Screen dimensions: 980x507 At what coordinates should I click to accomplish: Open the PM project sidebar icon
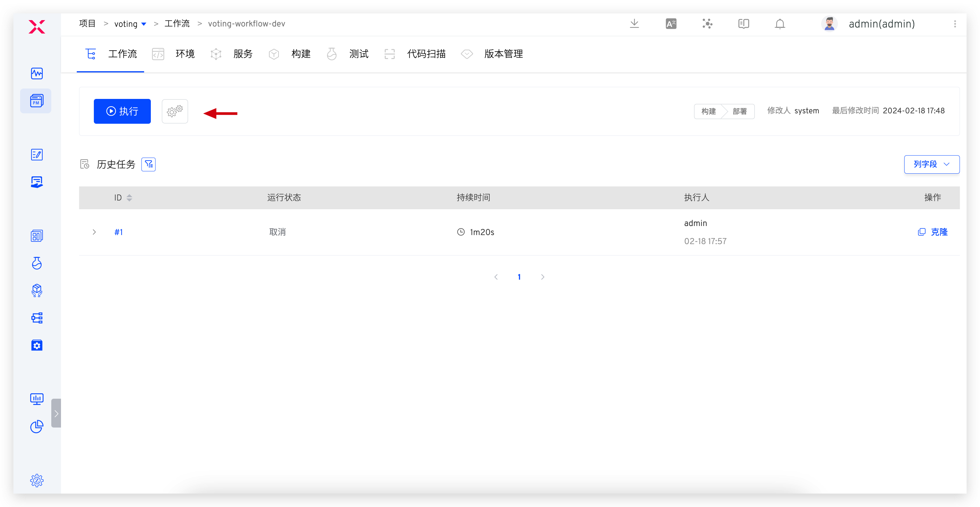click(x=37, y=101)
